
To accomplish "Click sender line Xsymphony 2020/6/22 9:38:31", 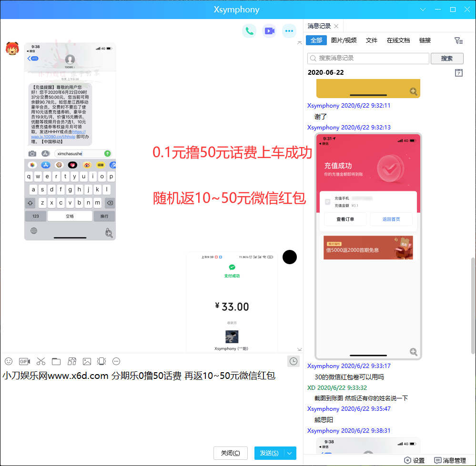I will coord(349,430).
